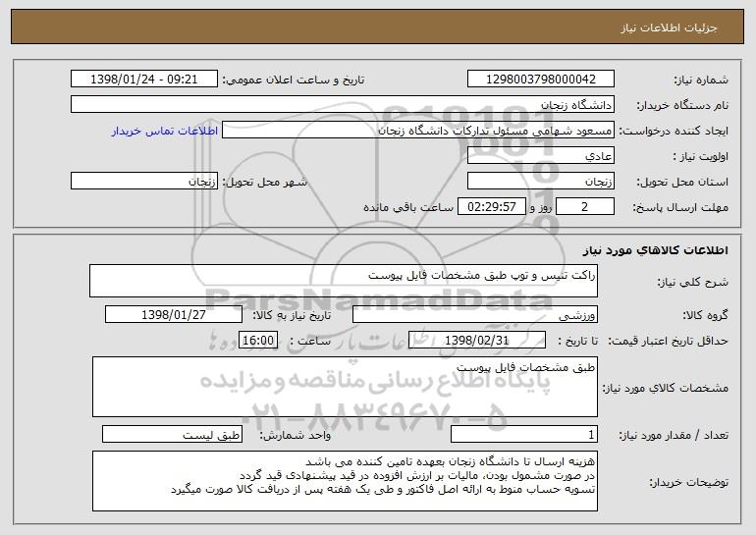Viewport: 756px width, 535px height.
Task: Click the time field 16:00
Action: tap(258, 340)
